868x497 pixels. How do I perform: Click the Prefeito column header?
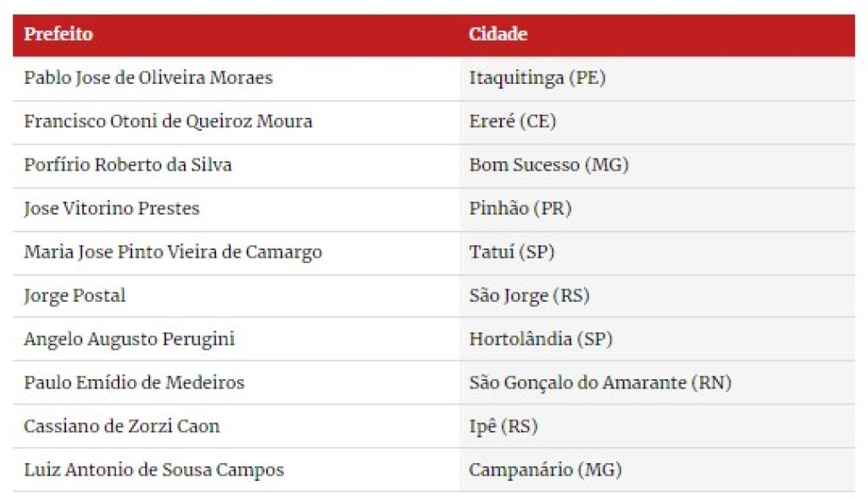(58, 34)
